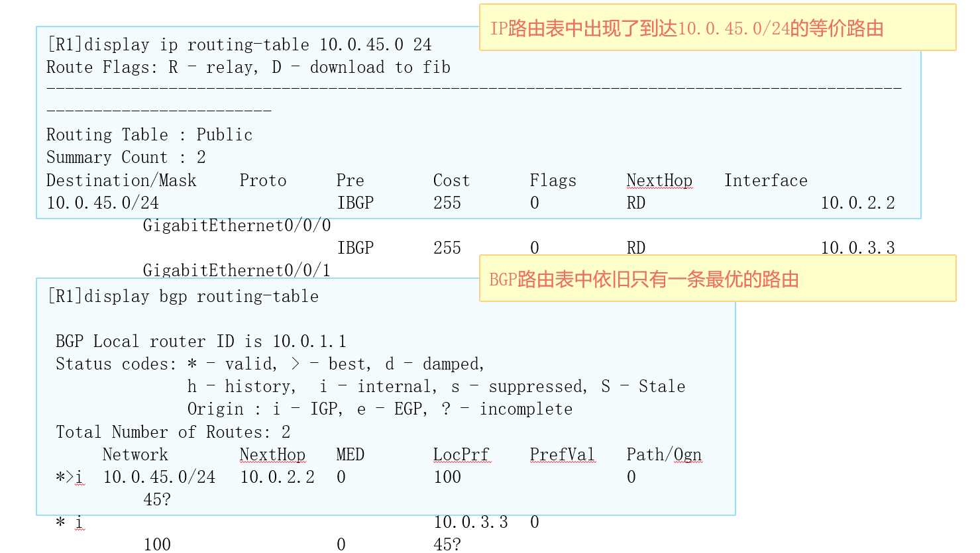Click the Destination/Mask column header
980x553 pixels.
[121, 181]
